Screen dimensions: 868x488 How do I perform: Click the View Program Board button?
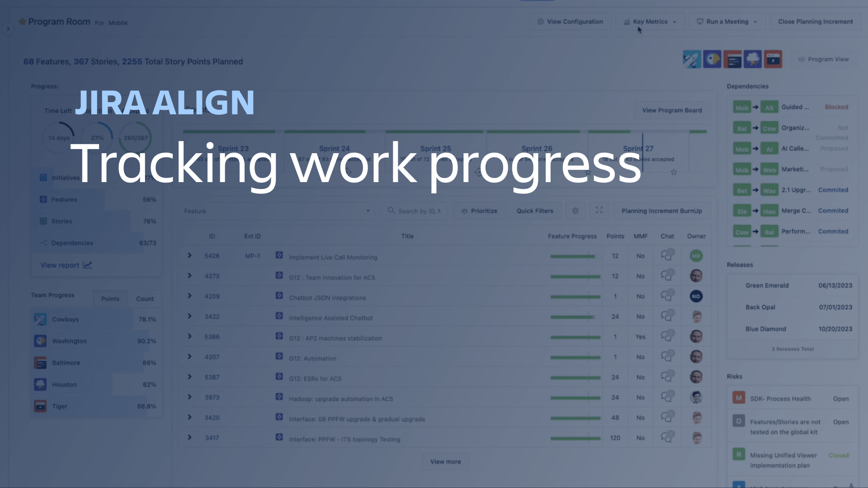[671, 110]
